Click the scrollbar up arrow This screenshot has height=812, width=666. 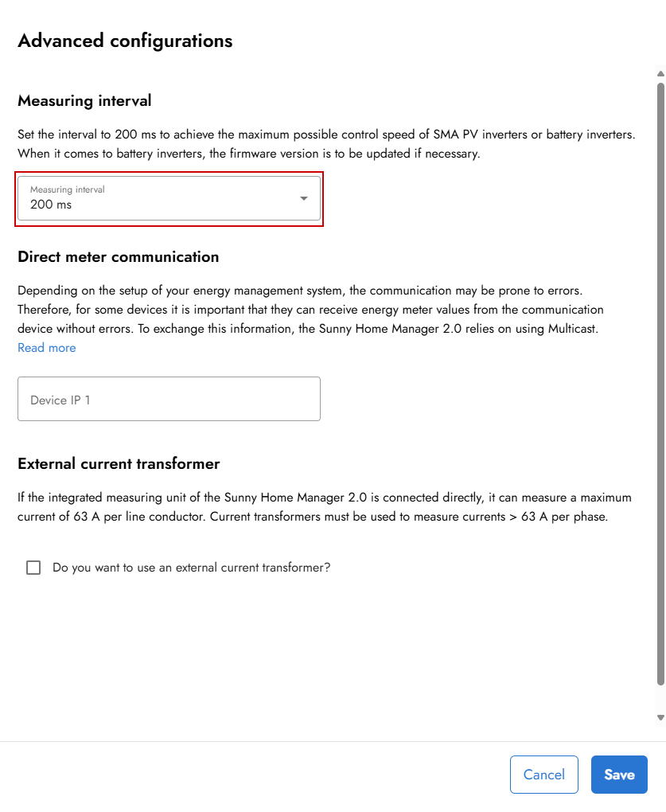(x=660, y=74)
